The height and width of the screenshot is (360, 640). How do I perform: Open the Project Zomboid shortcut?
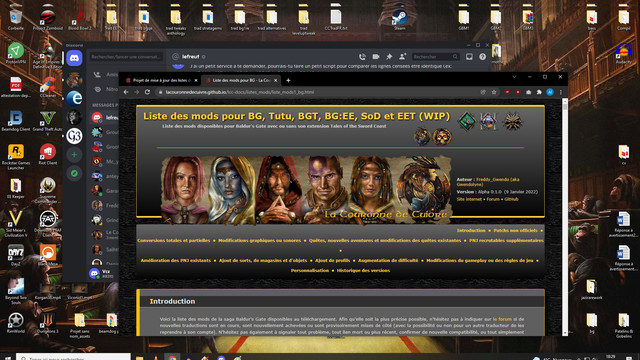tap(48, 18)
